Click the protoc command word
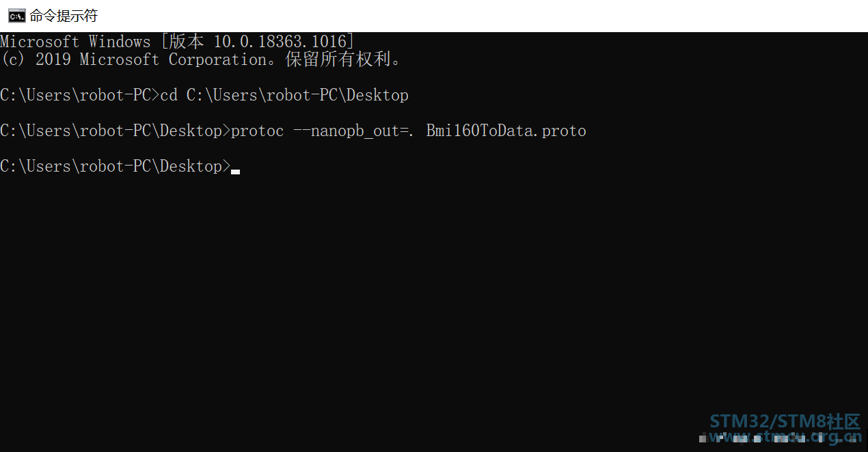Viewport: 868px width, 452px height. click(x=257, y=131)
